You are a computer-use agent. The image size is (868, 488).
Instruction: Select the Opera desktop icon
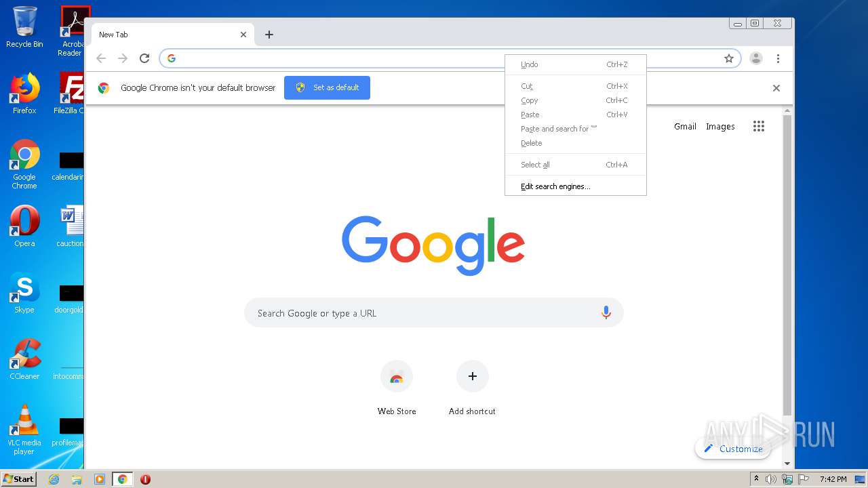tap(24, 226)
